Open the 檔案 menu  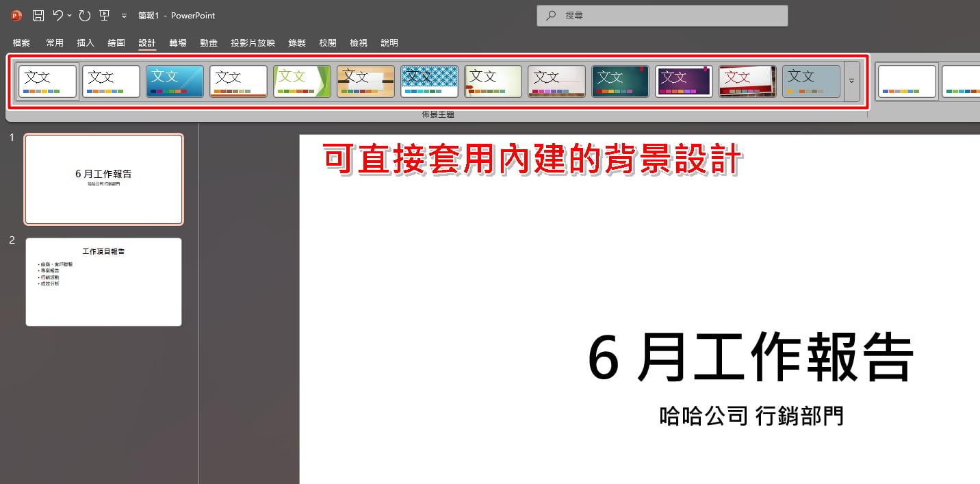(21, 42)
